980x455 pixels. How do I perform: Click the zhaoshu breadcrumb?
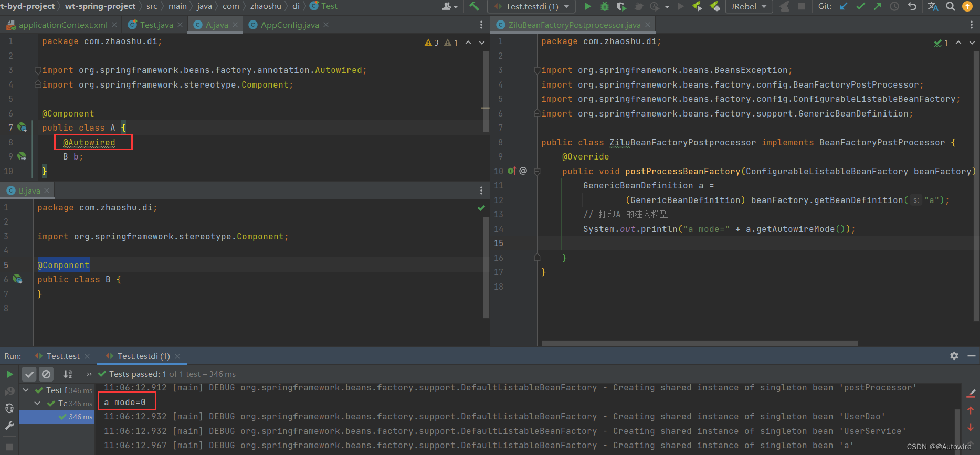tap(266, 6)
